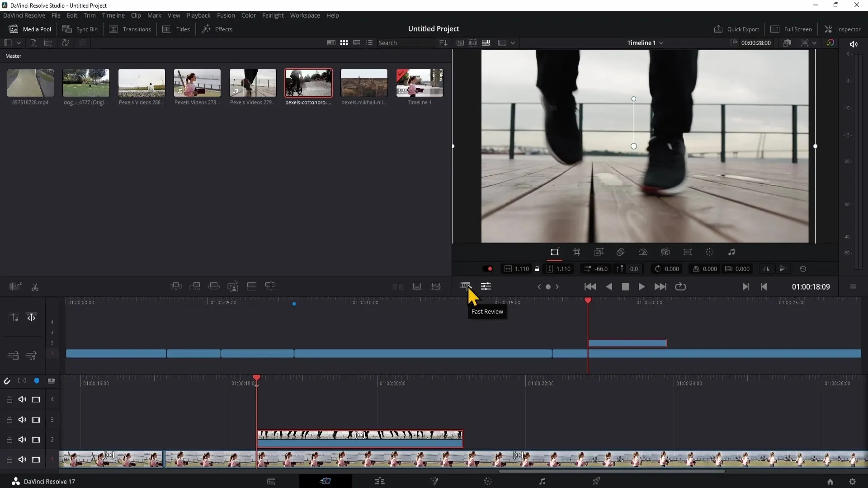Viewport: 868px width, 488px height.
Task: Open the Project Manager home icon
Action: [830, 482]
